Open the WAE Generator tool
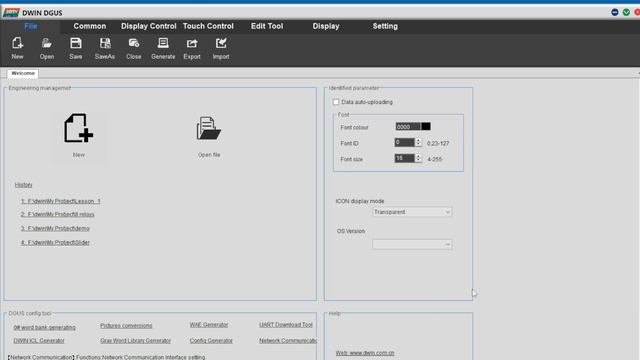This screenshot has width=640, height=360. (x=209, y=325)
